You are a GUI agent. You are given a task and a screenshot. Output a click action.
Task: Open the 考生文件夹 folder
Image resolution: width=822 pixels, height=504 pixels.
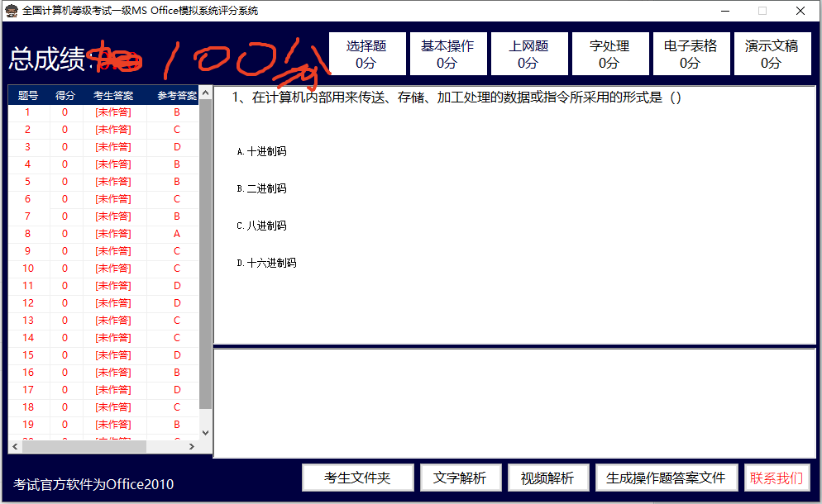(358, 478)
